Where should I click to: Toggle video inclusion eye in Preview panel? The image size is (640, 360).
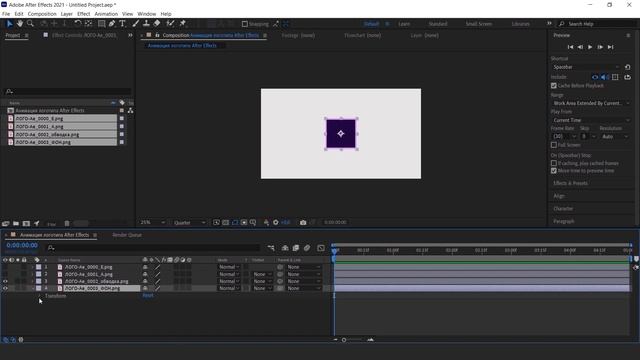(x=595, y=77)
